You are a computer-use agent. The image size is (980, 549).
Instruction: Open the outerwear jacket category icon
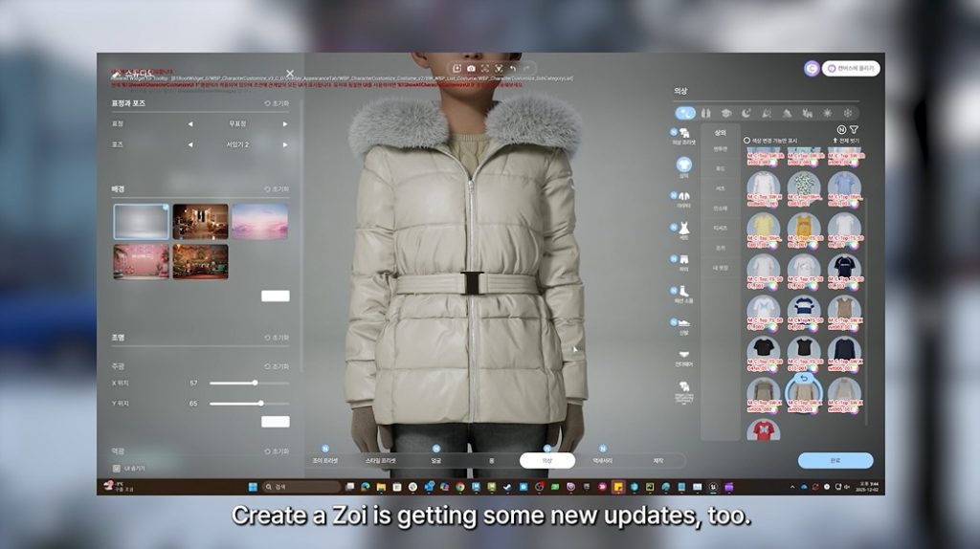[683, 197]
